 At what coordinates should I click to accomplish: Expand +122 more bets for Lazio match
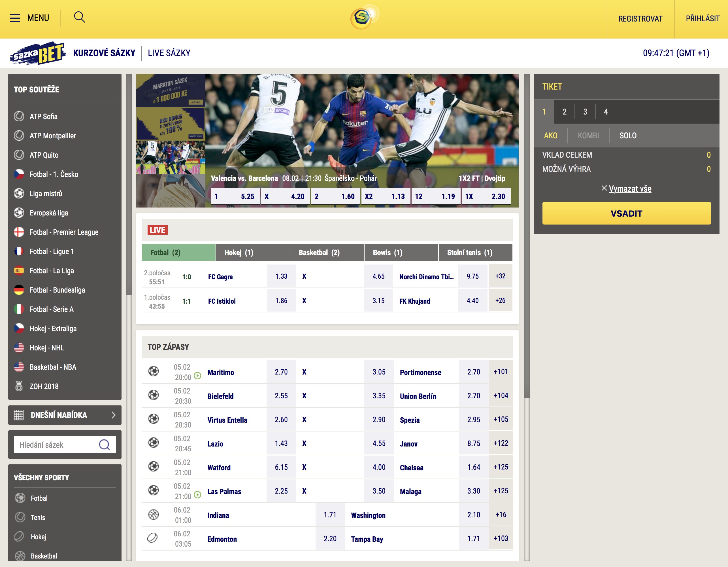[501, 443]
